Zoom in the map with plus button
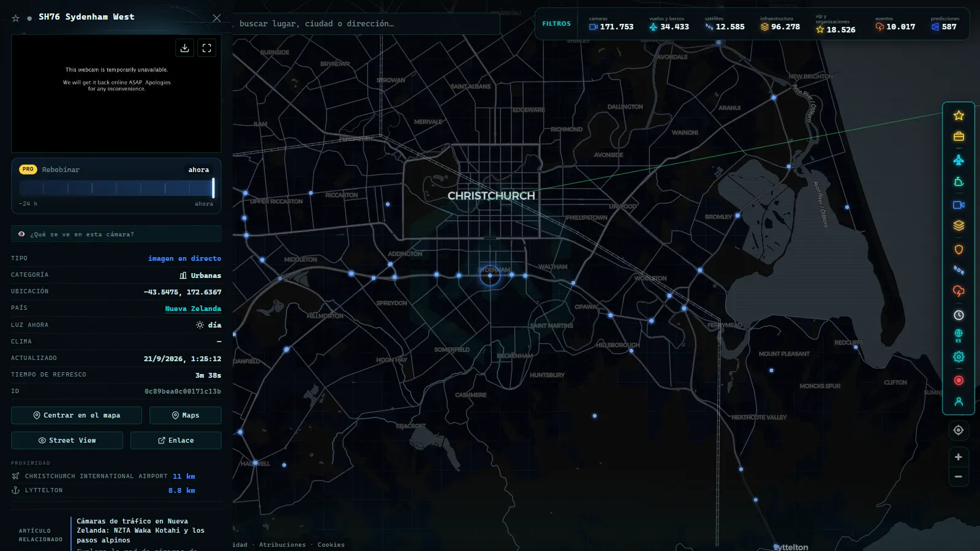 tap(959, 457)
